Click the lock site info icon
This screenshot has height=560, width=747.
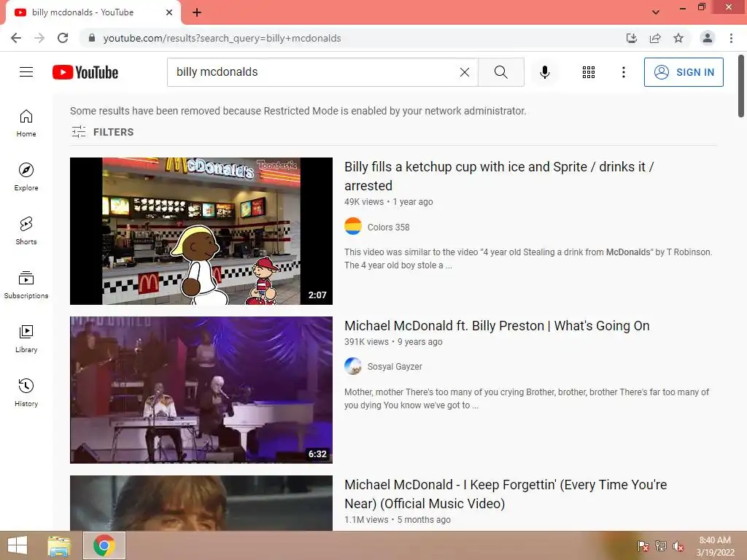pos(92,38)
